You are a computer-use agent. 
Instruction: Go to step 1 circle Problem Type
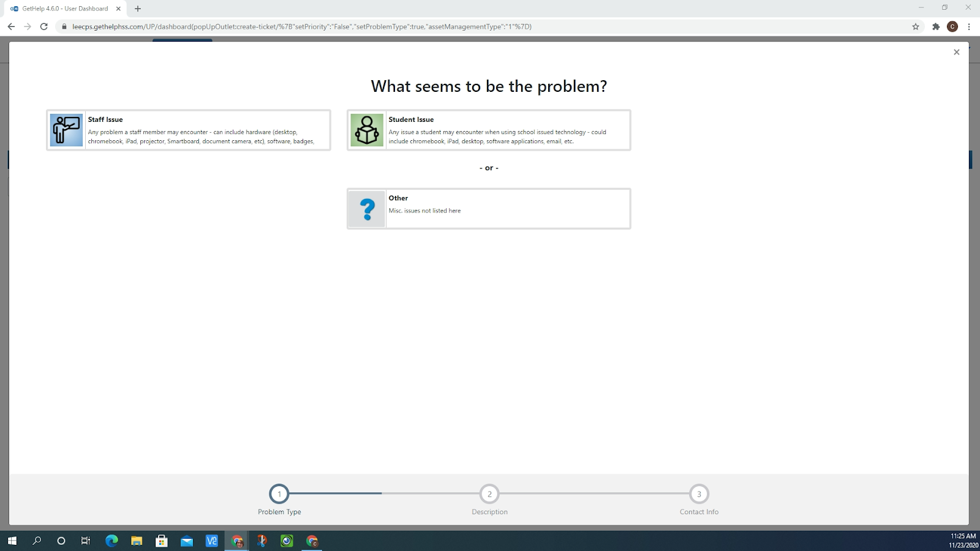(279, 494)
